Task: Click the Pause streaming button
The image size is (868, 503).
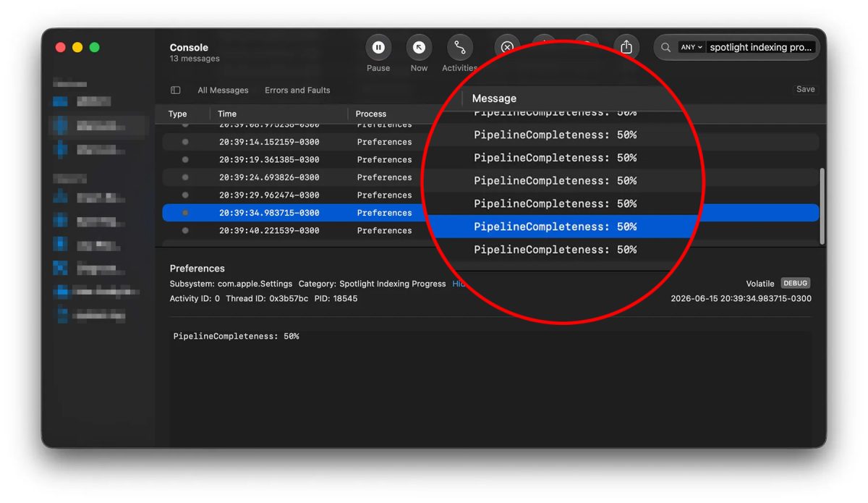Action: pos(378,48)
